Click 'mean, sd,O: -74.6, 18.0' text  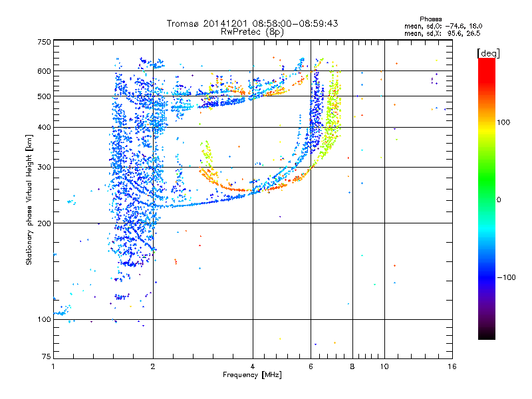click(x=443, y=26)
